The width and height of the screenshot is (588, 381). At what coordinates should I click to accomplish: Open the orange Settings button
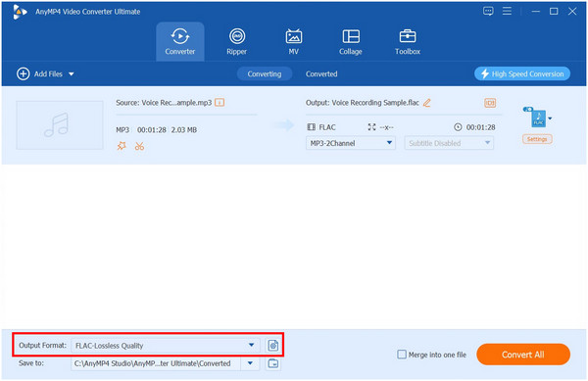[537, 139]
